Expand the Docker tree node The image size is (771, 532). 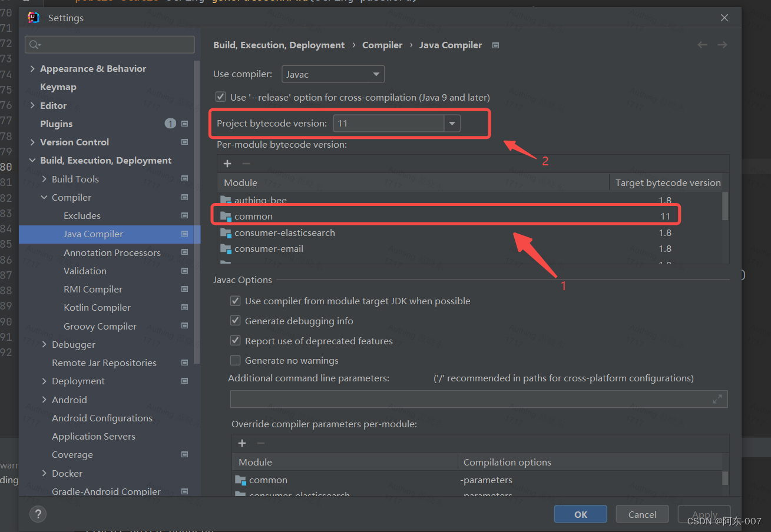point(44,473)
